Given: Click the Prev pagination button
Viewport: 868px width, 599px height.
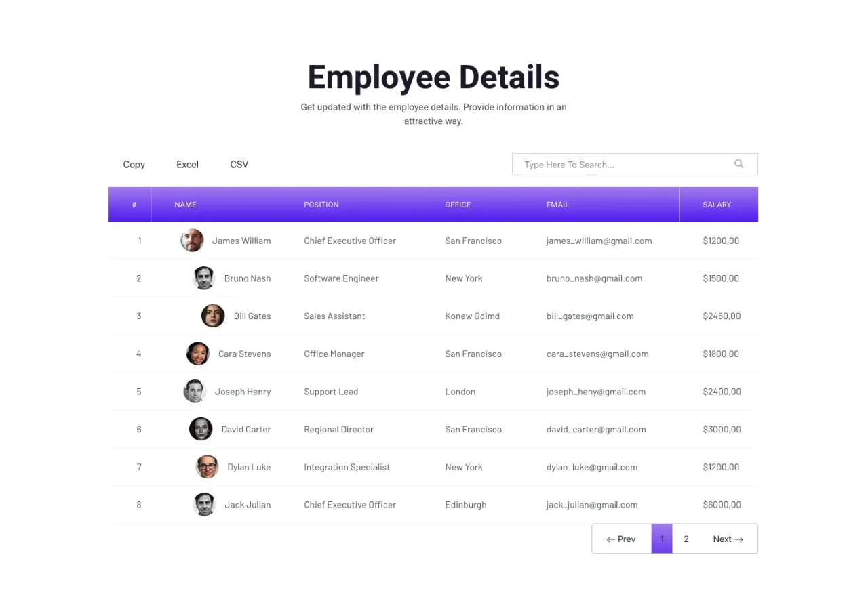Looking at the screenshot, I should [x=621, y=539].
